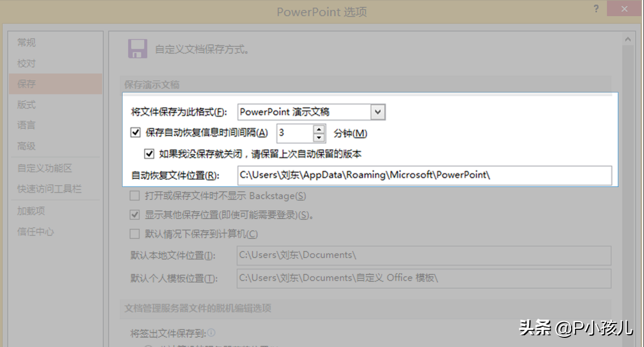This screenshot has width=644, height=347.
Task: Click the 自动恢复文件位置 path field
Action: click(x=424, y=175)
